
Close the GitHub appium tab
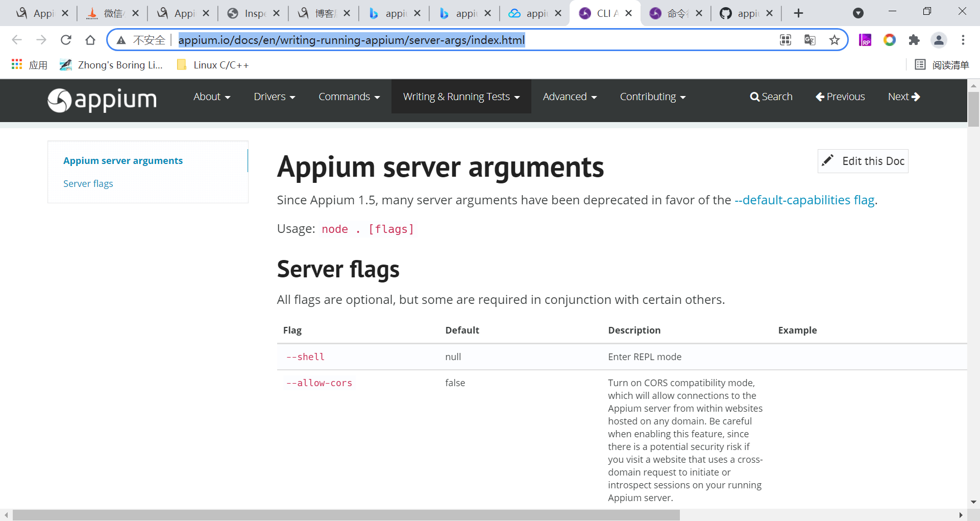(x=770, y=13)
